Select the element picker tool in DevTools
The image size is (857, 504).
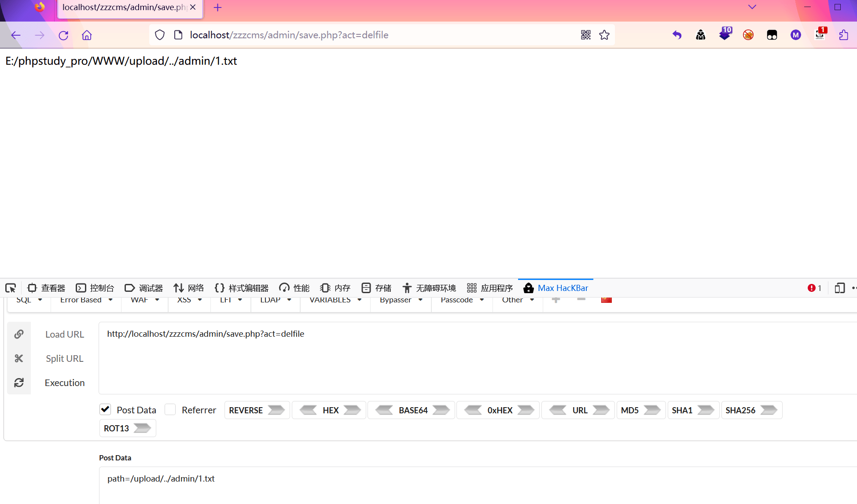pos(10,287)
